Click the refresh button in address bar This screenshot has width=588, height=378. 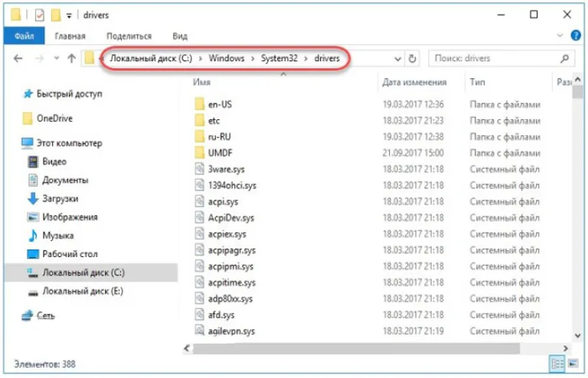pyautogui.click(x=412, y=58)
